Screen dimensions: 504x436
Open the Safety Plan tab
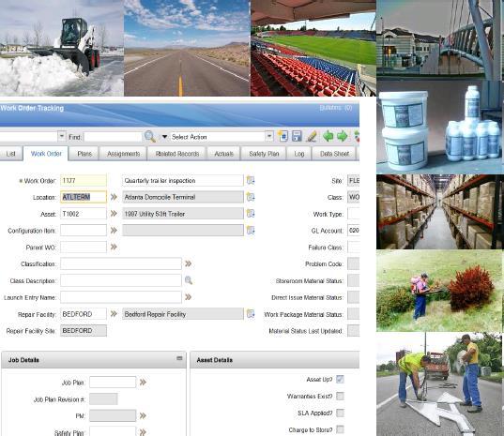[x=264, y=154]
